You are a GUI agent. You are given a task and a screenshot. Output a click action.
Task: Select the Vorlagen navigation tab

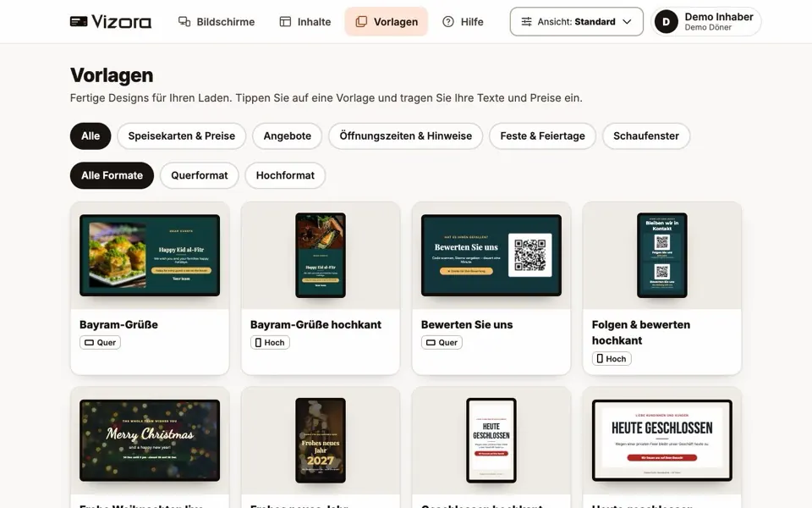click(387, 22)
